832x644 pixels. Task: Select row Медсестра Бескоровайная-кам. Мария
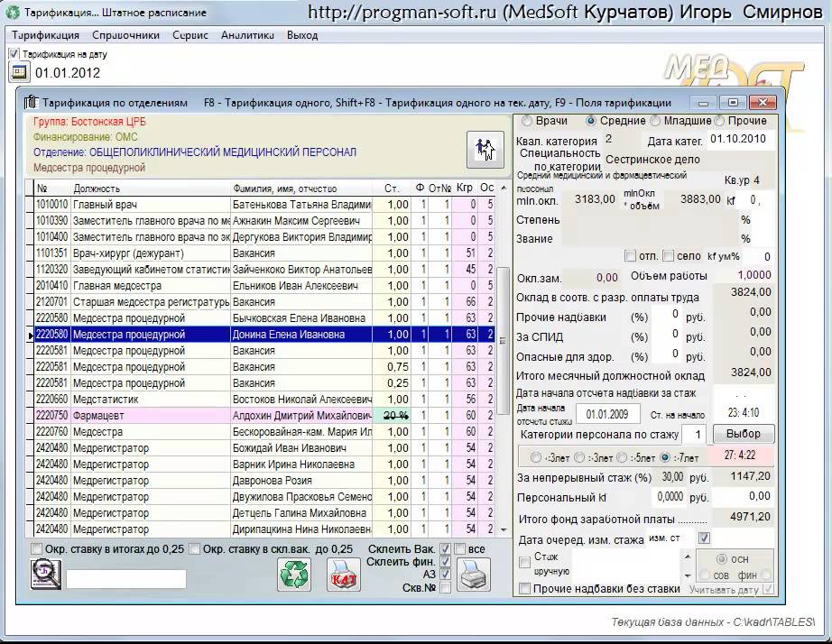264,432
